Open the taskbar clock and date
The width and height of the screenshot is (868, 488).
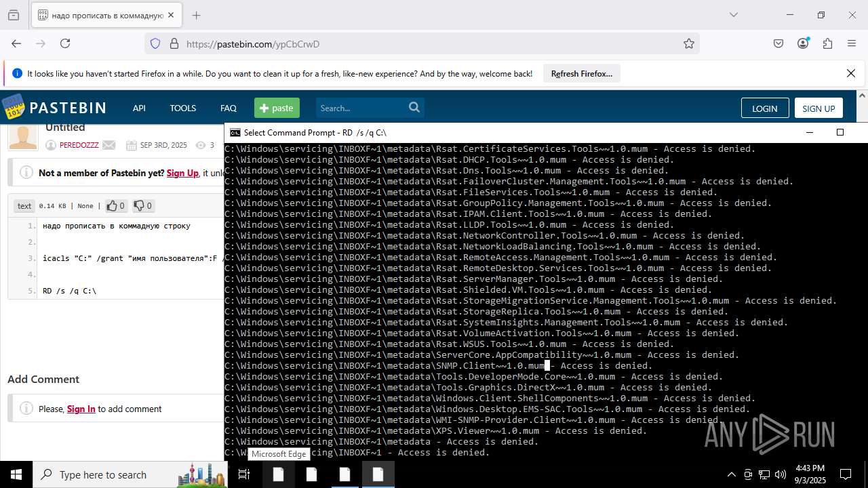pyautogui.click(x=810, y=474)
